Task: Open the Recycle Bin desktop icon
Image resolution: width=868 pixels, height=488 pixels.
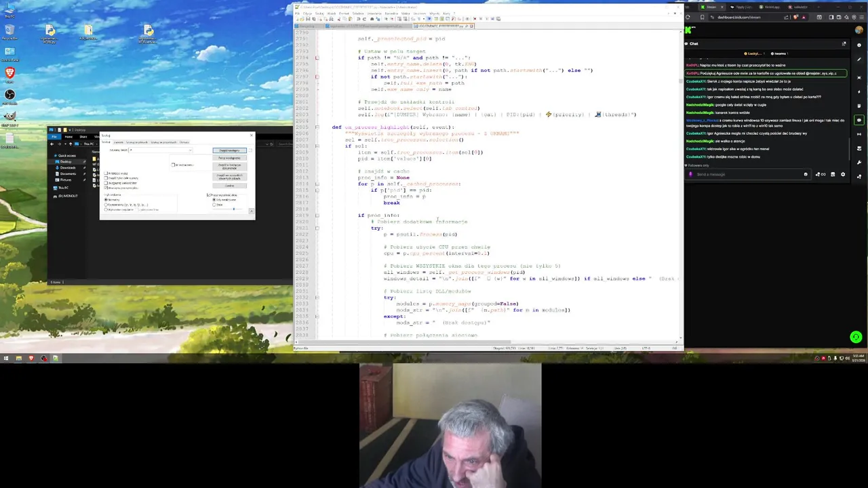Action: click(9, 32)
